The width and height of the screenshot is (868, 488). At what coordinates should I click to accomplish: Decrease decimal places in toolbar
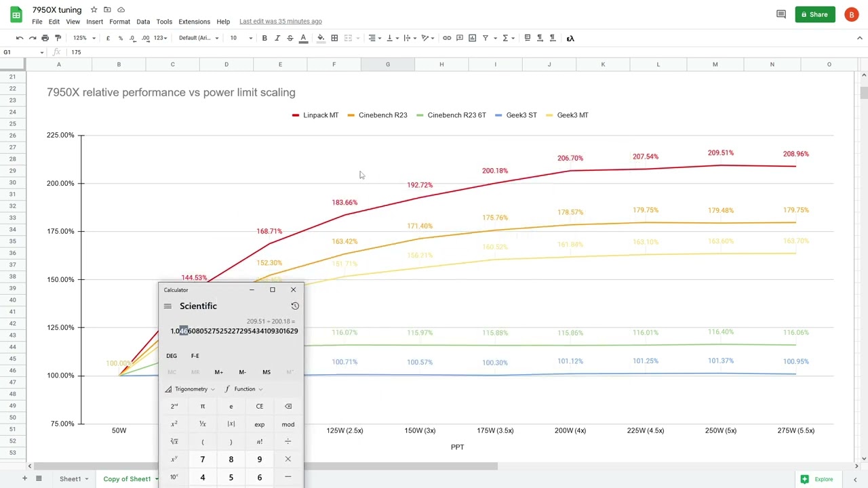coord(132,38)
